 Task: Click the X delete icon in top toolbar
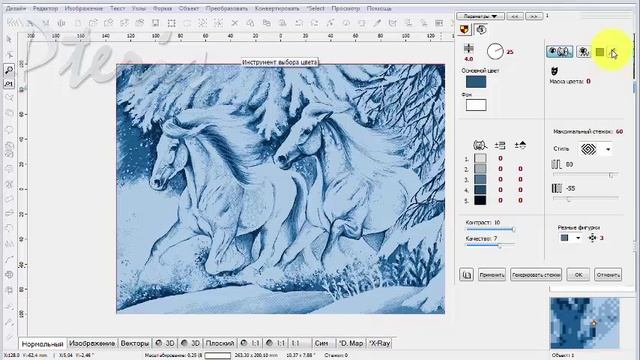pos(235,23)
